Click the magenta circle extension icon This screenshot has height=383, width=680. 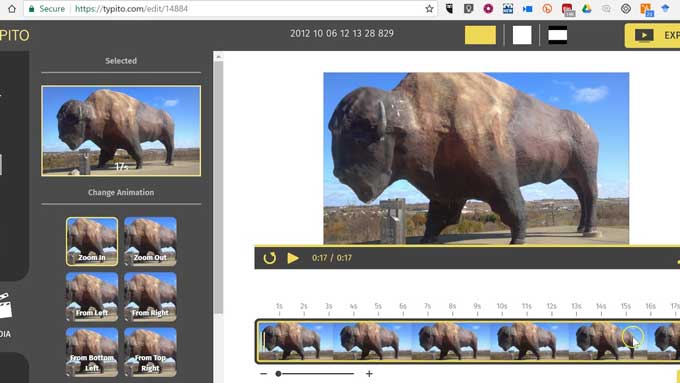(x=488, y=9)
